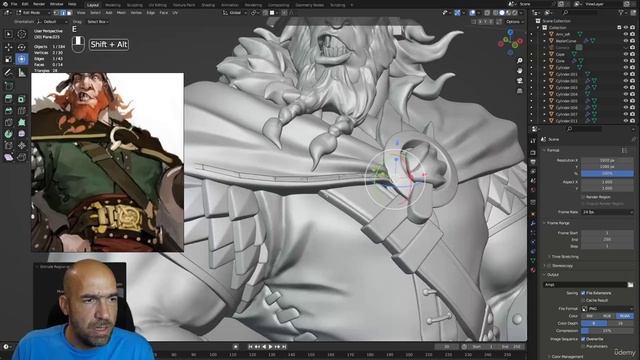Select the Move tool in toolbar
Viewport: 640px width, 360px height.
click(x=9, y=47)
